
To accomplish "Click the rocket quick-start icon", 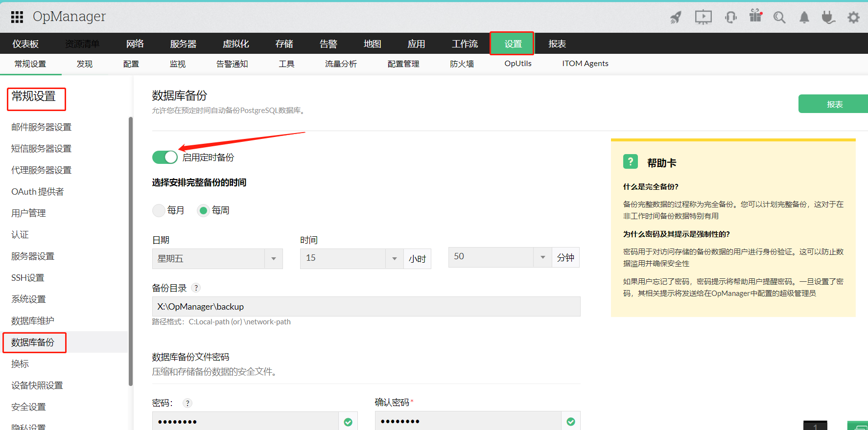I will pos(676,18).
